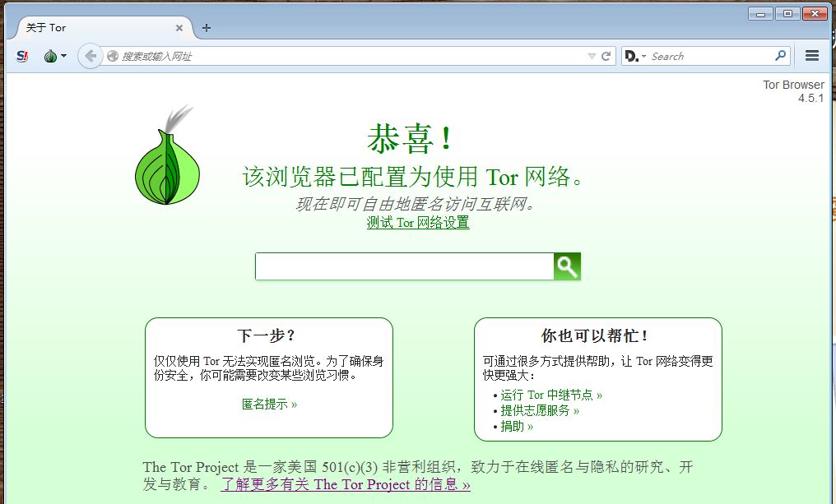
Task: Open the 匿名提示 » link
Action: (269, 404)
